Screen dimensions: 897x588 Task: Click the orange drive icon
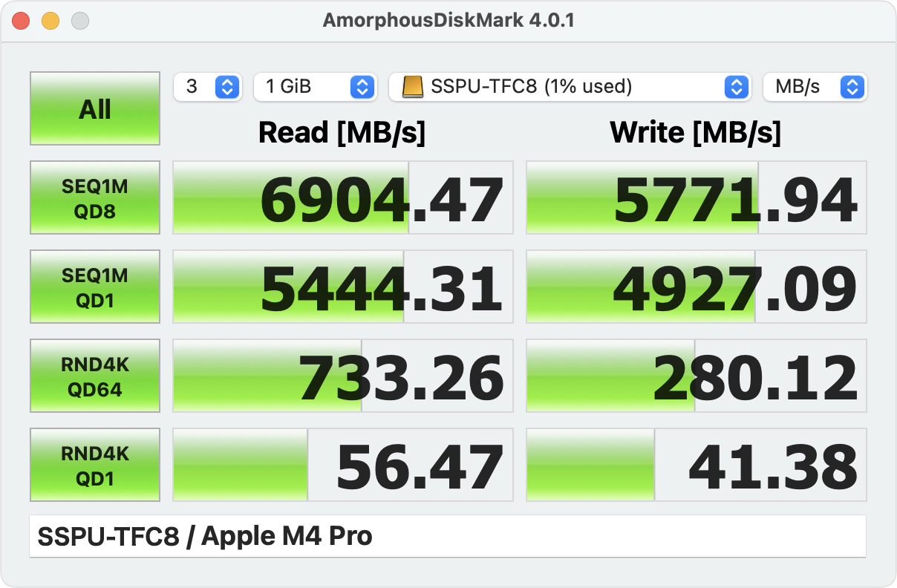tap(413, 87)
